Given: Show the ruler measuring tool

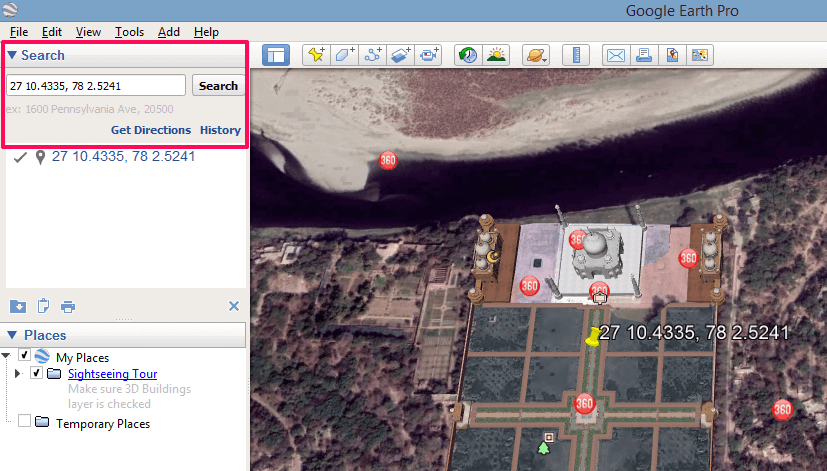Looking at the screenshot, I should (x=576, y=55).
